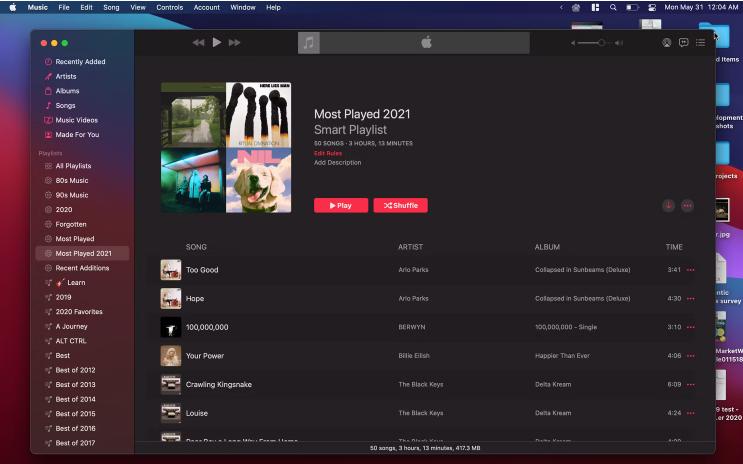Select the Forgotten smart playlist
Screen dimensions: 743x464
point(71,224)
